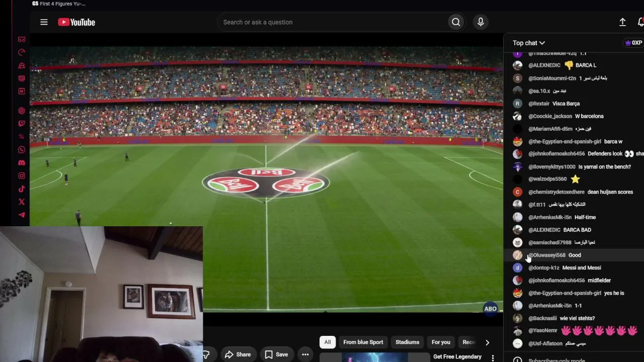This screenshot has width=644, height=362.
Task: Open the percent deals icon in sidebar
Action: (x=22, y=137)
